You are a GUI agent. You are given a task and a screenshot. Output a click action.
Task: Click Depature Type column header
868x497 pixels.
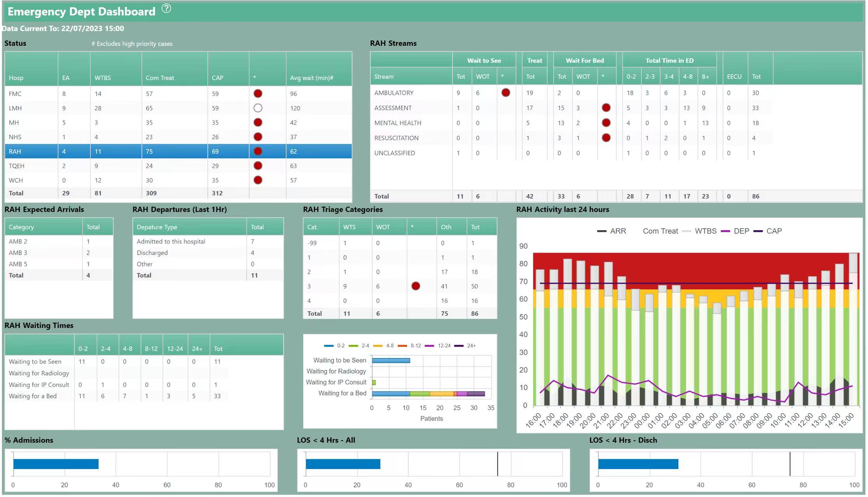pos(157,227)
